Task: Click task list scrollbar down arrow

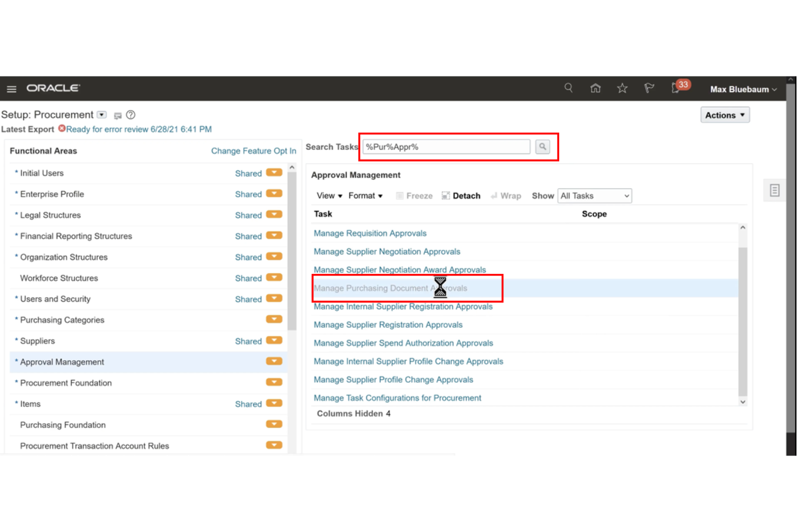Action: tap(742, 402)
